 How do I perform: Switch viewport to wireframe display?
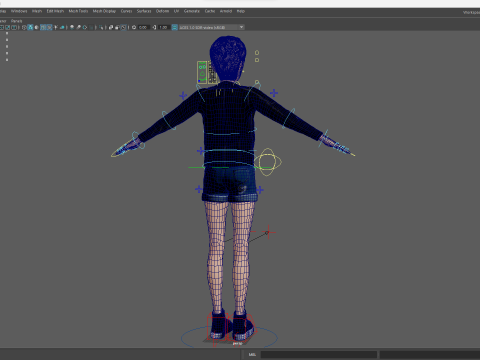24,27
